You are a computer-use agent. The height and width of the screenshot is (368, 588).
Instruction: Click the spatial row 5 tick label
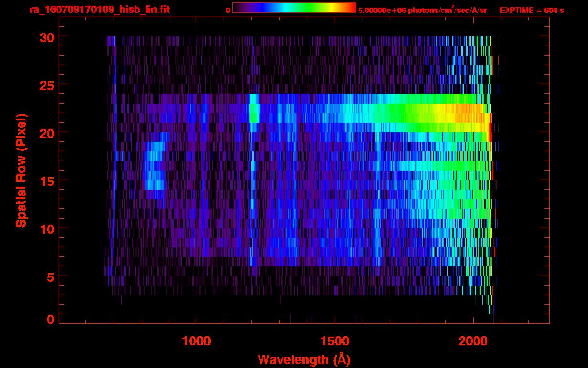click(50, 276)
